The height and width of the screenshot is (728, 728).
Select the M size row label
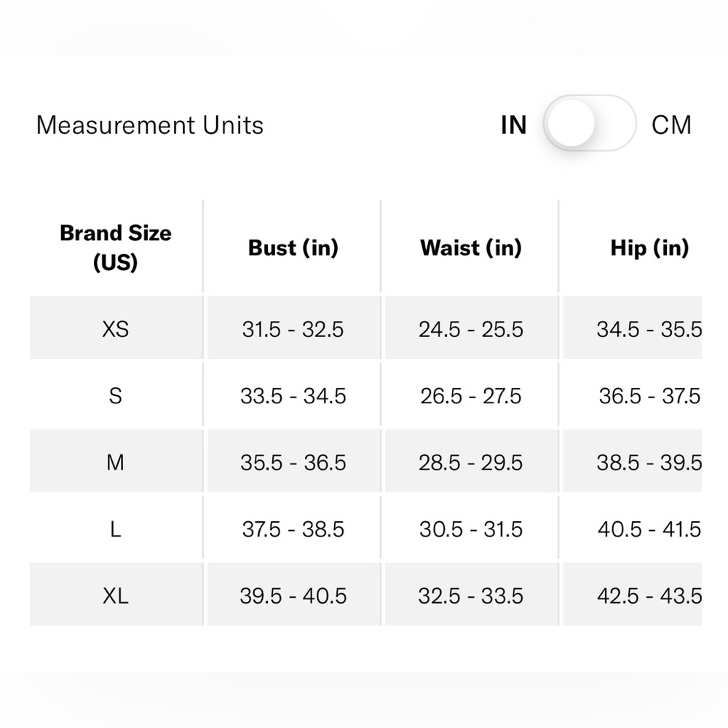tap(116, 462)
